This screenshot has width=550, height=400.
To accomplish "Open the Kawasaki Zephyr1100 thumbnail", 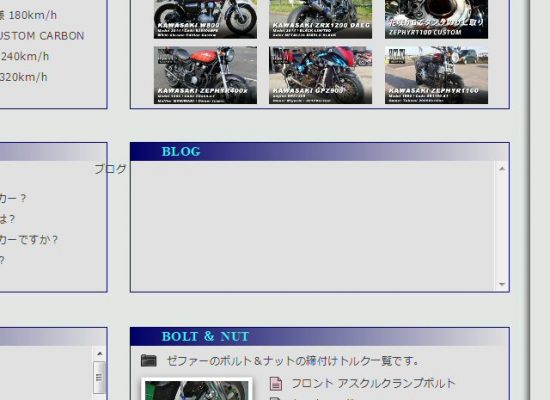I will tap(436, 75).
